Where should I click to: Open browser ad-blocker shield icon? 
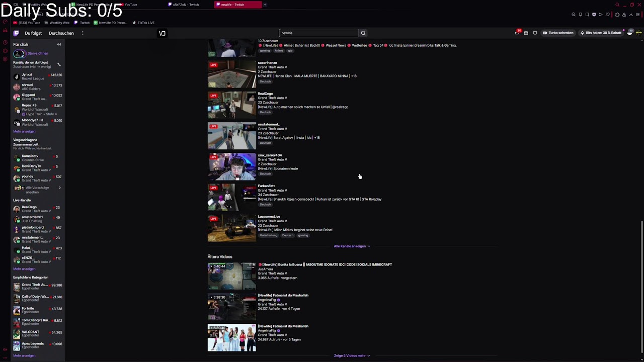coord(594,15)
